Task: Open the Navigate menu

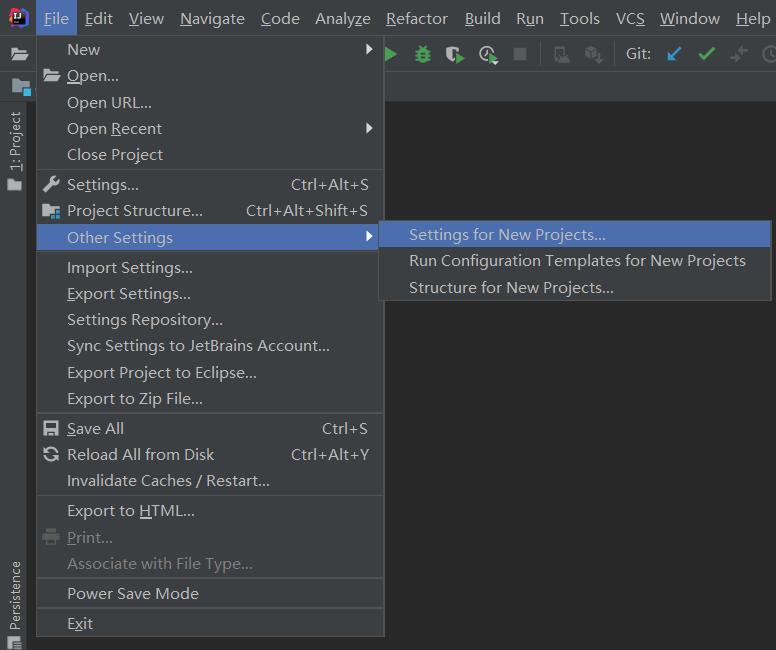Action: pyautogui.click(x=212, y=18)
